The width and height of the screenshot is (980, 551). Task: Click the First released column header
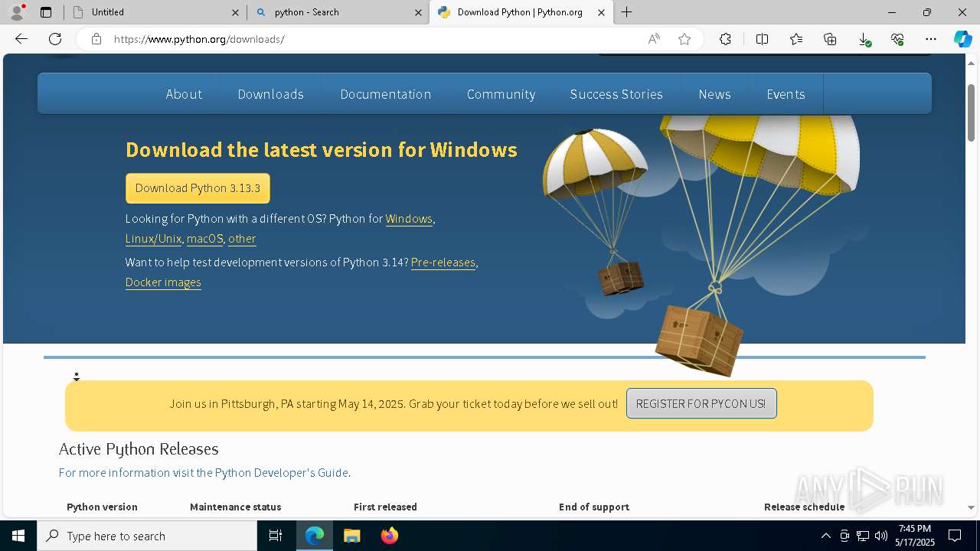[385, 507]
